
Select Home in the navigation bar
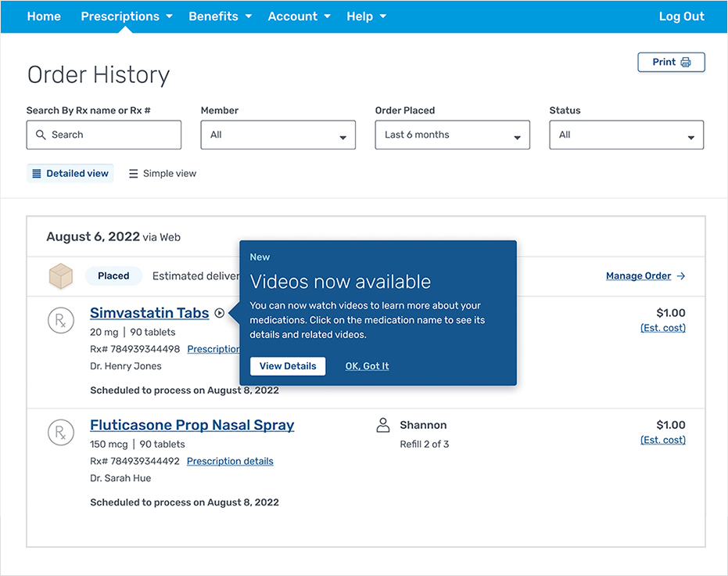click(x=44, y=16)
